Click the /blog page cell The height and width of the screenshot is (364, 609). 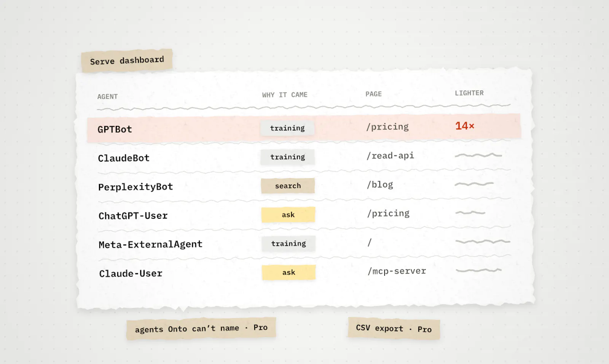pyautogui.click(x=380, y=184)
